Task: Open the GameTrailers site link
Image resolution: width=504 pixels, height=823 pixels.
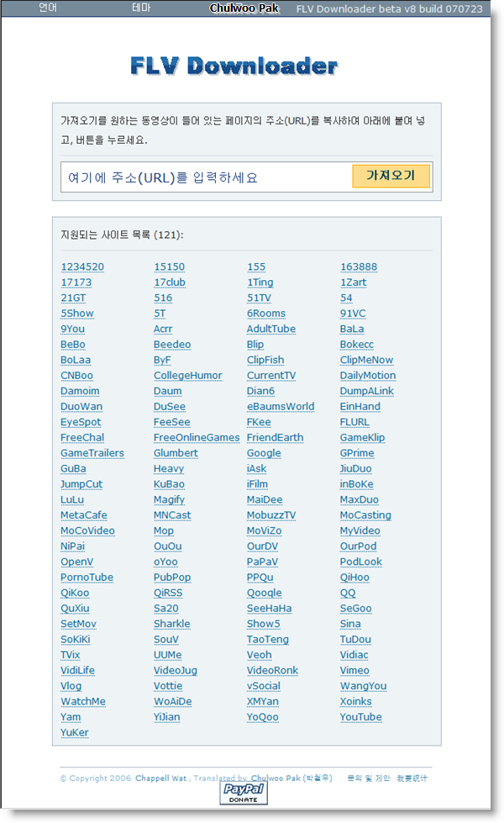Action: point(92,453)
